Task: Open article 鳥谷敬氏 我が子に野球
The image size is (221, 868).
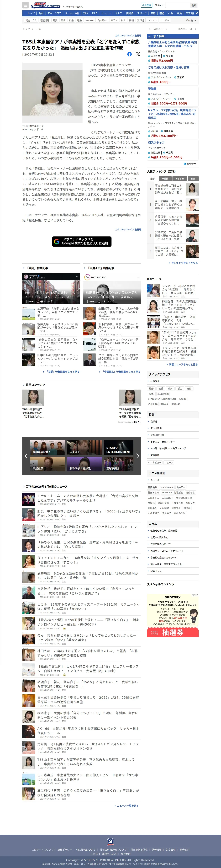Action: 86,591
